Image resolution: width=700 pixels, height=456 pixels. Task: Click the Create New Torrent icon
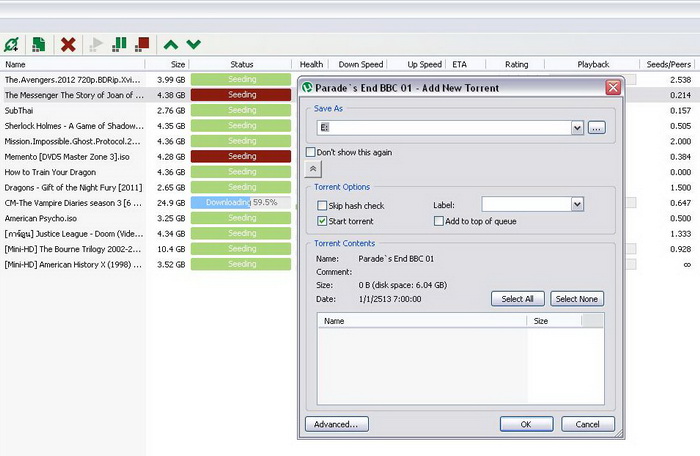[x=39, y=44]
